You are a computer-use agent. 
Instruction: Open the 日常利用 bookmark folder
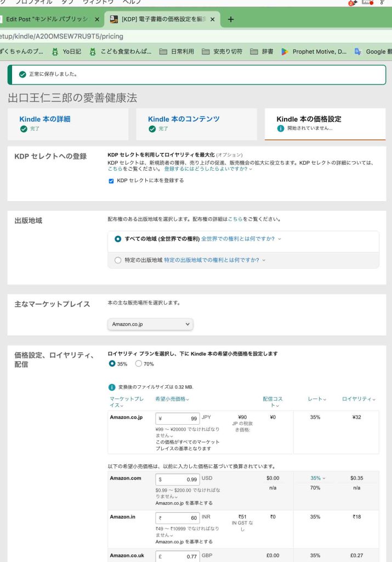tap(177, 52)
